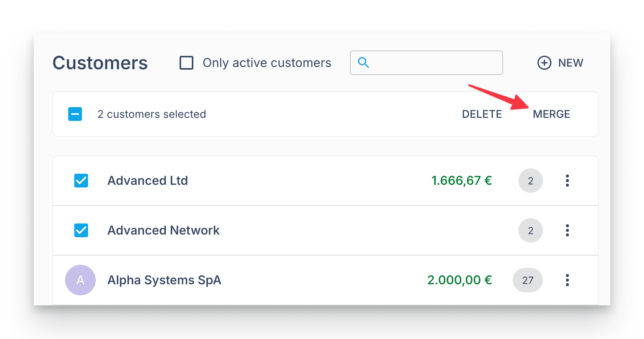Screen dimensions: 644x339
Task: Click Advanced Ltd count badge 2
Action: (530, 181)
